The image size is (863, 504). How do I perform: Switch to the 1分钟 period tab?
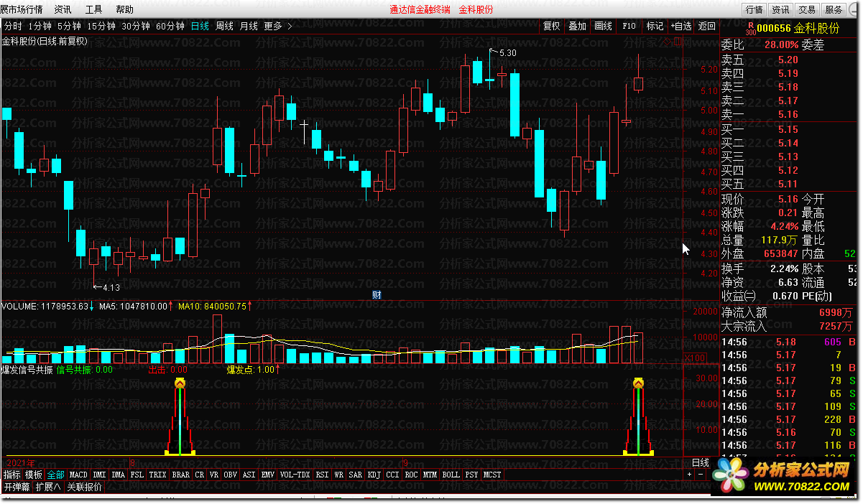tap(40, 26)
